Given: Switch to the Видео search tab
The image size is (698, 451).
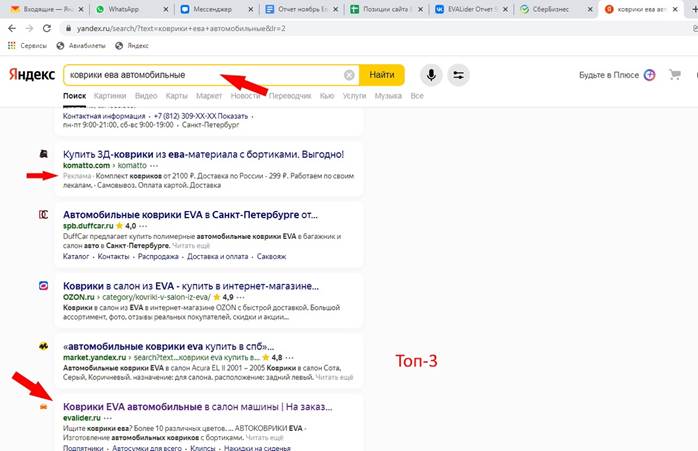Looking at the screenshot, I should 146,96.
